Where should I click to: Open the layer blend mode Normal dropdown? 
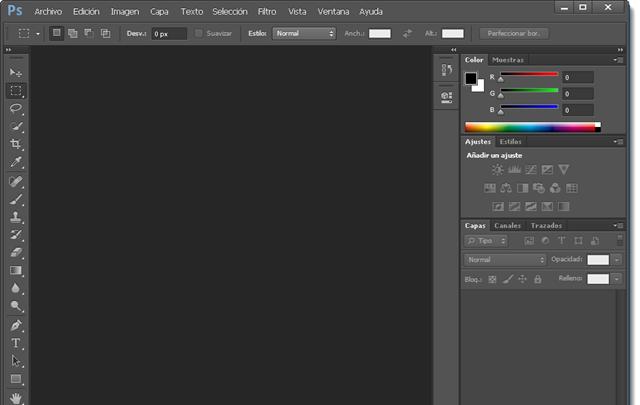tap(505, 260)
